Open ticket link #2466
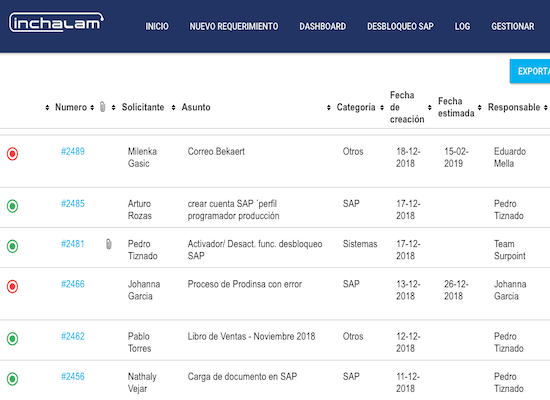This screenshot has height=400, width=550. coord(73,284)
